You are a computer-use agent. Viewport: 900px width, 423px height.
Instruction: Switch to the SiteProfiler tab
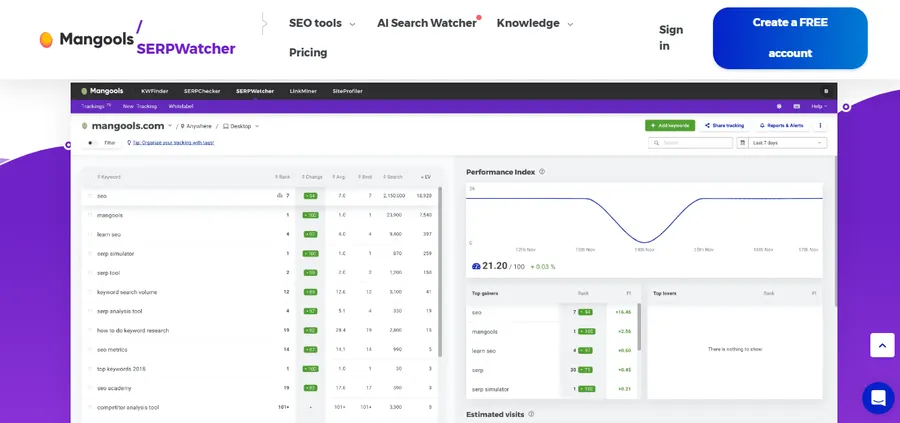pos(347,91)
